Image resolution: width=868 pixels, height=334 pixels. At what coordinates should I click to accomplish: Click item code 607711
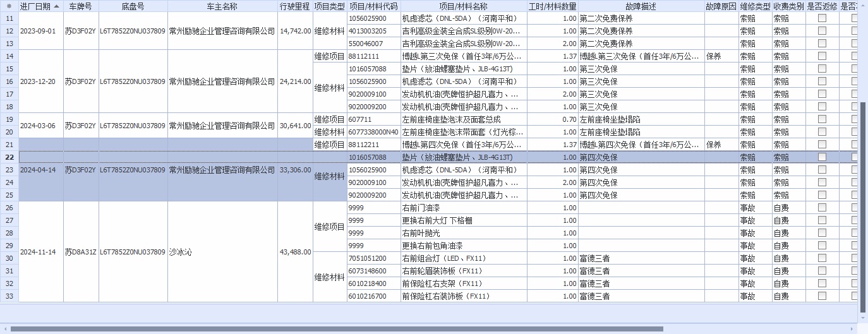pos(360,119)
